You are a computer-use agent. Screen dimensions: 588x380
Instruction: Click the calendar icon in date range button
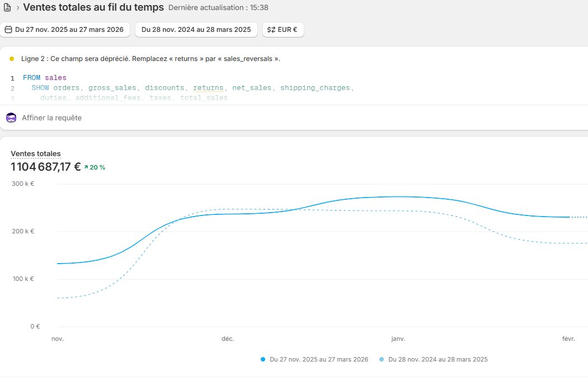[x=8, y=30]
